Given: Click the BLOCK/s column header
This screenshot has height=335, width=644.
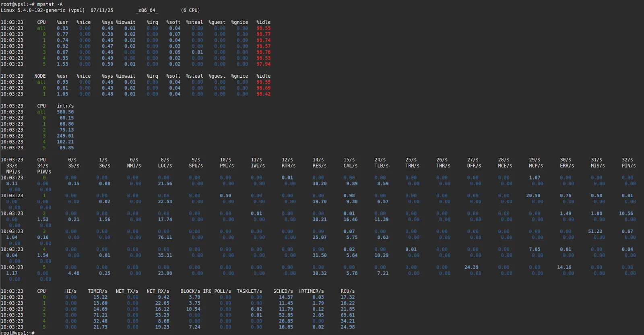Looking at the screenshot, I should click(x=190, y=291).
